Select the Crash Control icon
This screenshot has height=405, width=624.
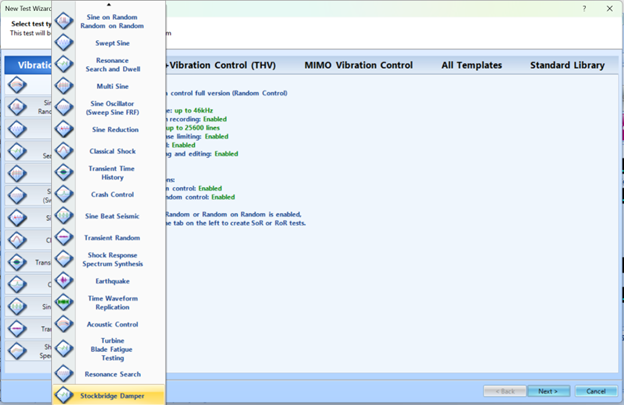point(64,194)
